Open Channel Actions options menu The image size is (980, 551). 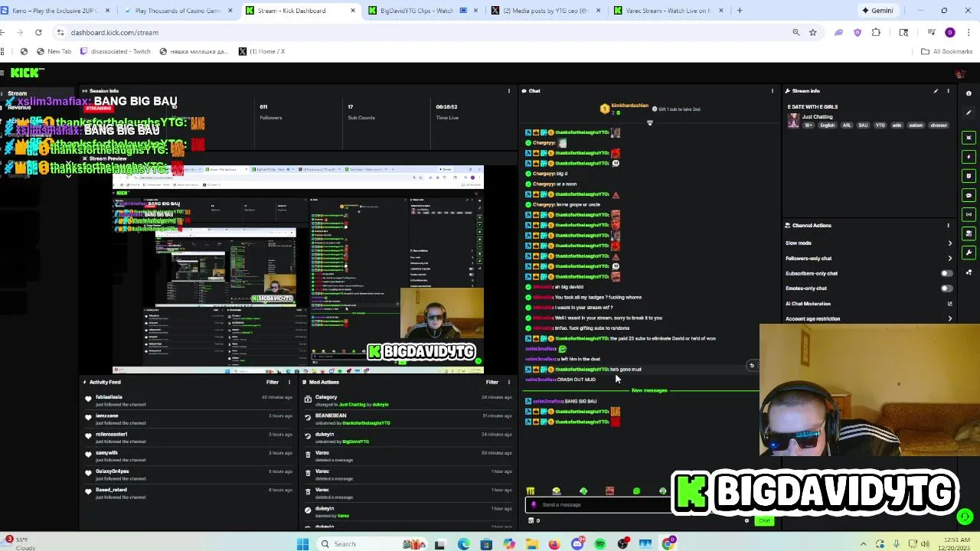pyautogui.click(x=948, y=226)
